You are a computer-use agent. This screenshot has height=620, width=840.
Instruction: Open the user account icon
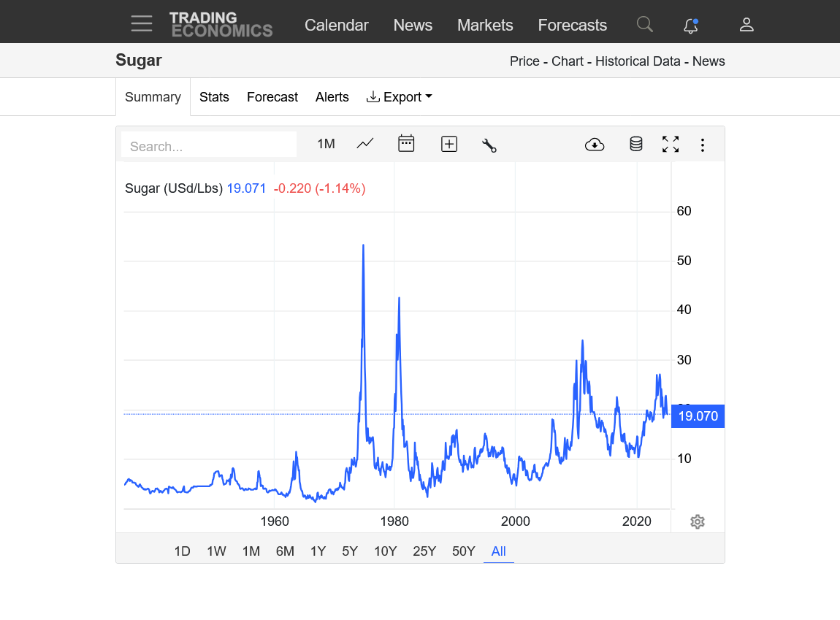[746, 25]
